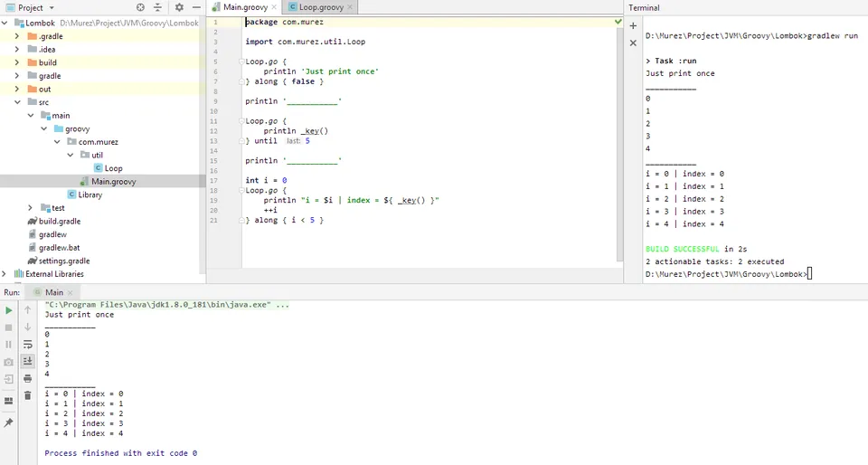Image resolution: width=868 pixels, height=465 pixels.
Task: Click the Terminal panel title
Action: point(644,8)
